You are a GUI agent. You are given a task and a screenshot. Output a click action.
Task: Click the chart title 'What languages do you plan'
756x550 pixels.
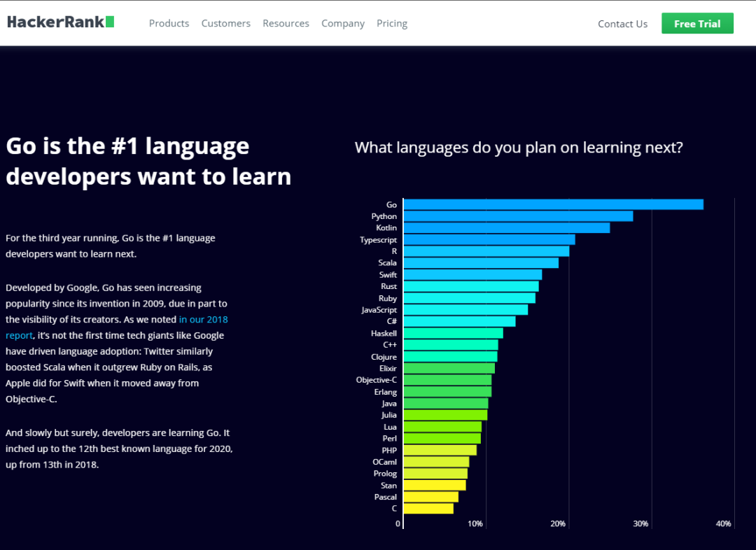(x=519, y=148)
